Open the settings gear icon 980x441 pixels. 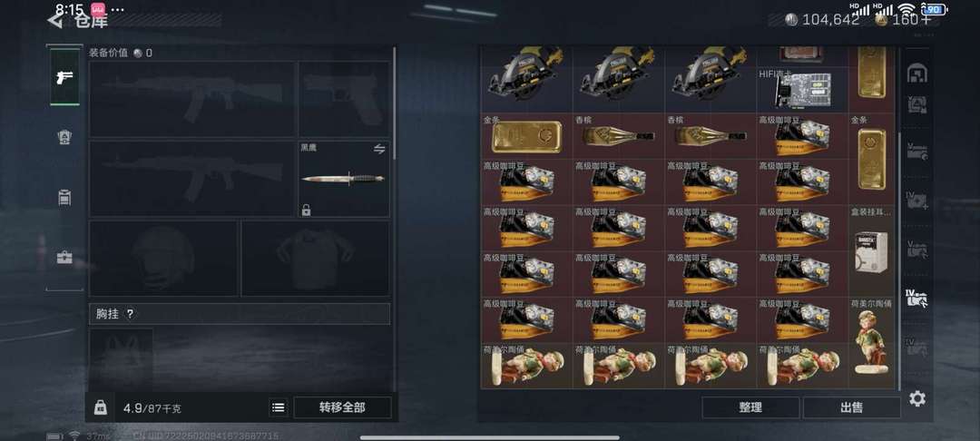(x=916, y=398)
